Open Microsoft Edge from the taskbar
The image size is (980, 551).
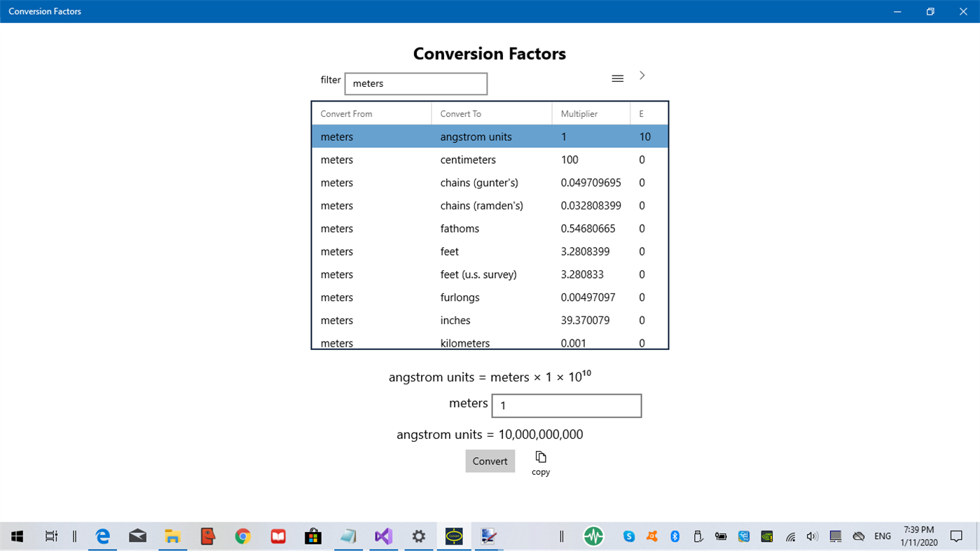(102, 536)
